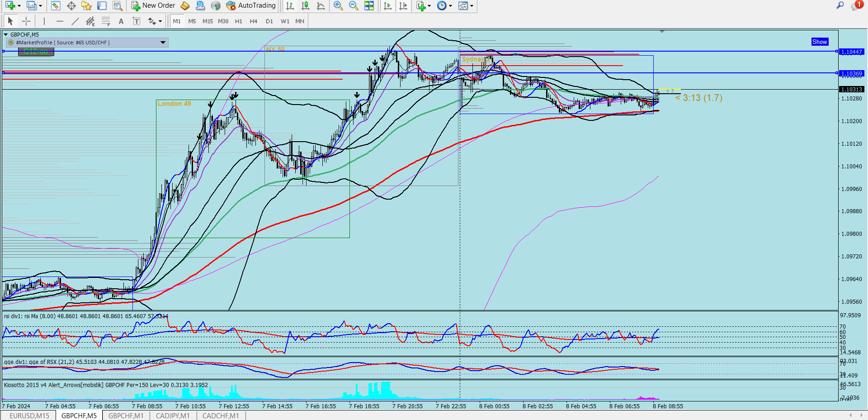Expand the indicators dropdown arrow

tap(429, 6)
